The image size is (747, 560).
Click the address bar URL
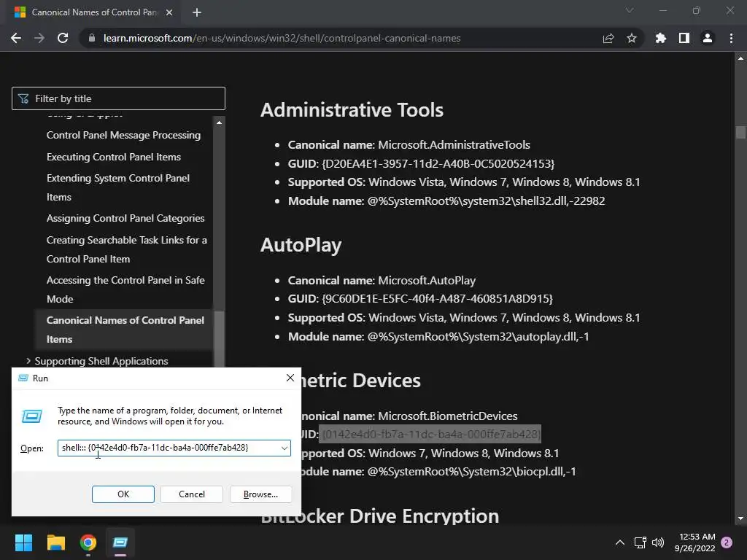point(282,38)
